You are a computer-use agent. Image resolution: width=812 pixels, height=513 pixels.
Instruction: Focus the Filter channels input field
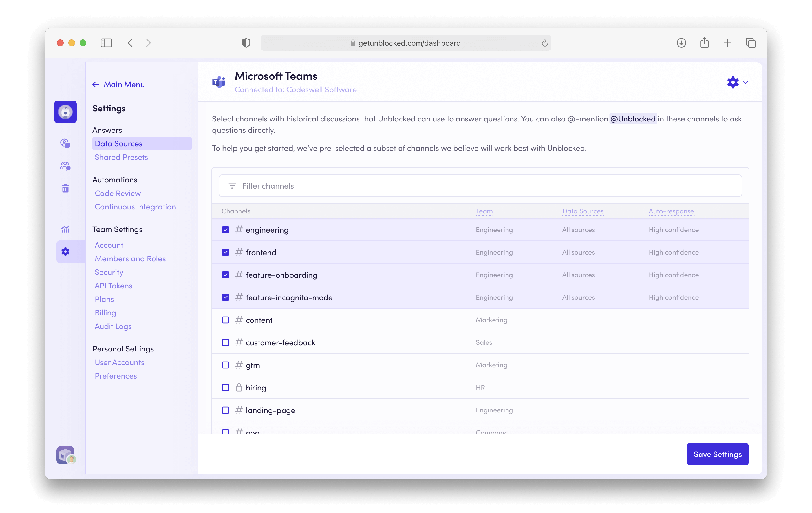point(480,186)
